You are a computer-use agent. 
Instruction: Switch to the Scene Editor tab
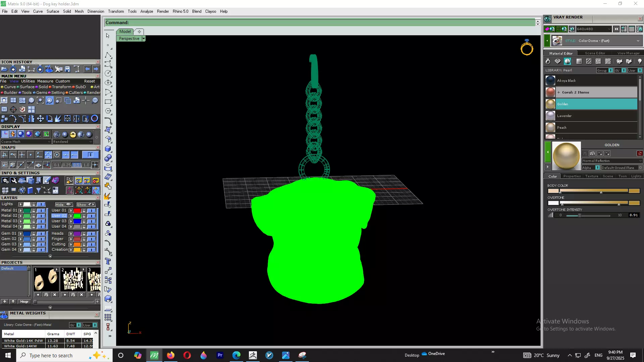595,53
